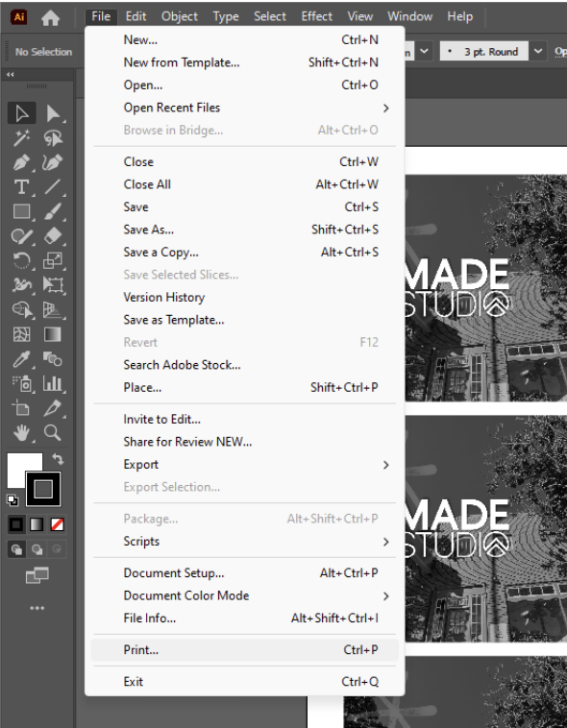Screen dimensions: 567x728
Task: Choose the Slice tool
Action: pyautogui.click(x=53, y=408)
